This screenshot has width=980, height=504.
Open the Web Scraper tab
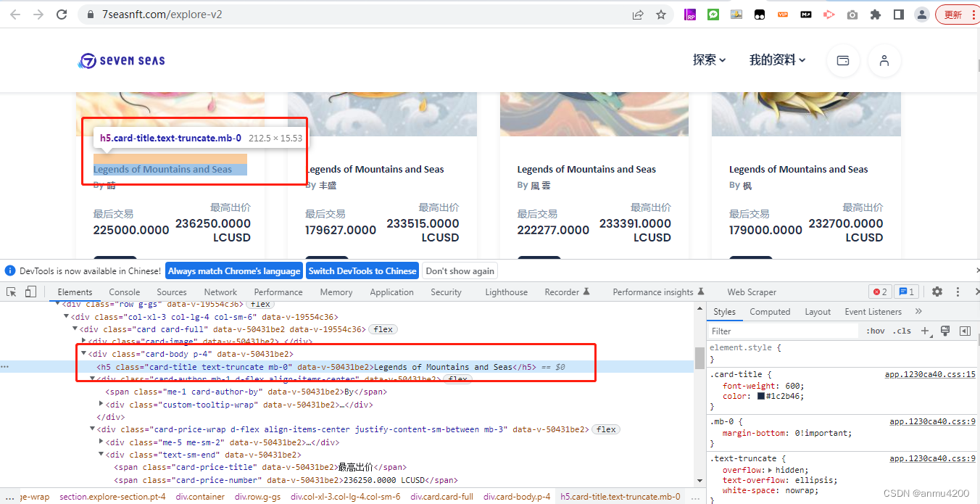click(752, 292)
